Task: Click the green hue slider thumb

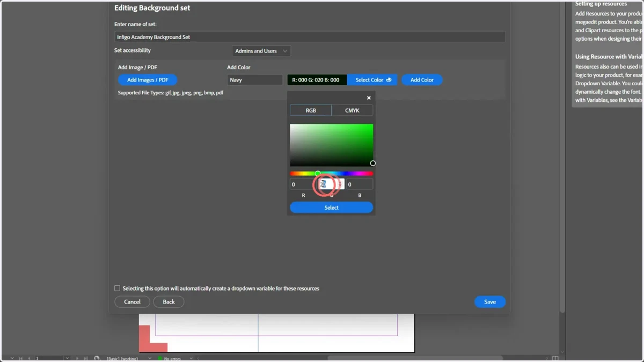Action: [x=318, y=173]
